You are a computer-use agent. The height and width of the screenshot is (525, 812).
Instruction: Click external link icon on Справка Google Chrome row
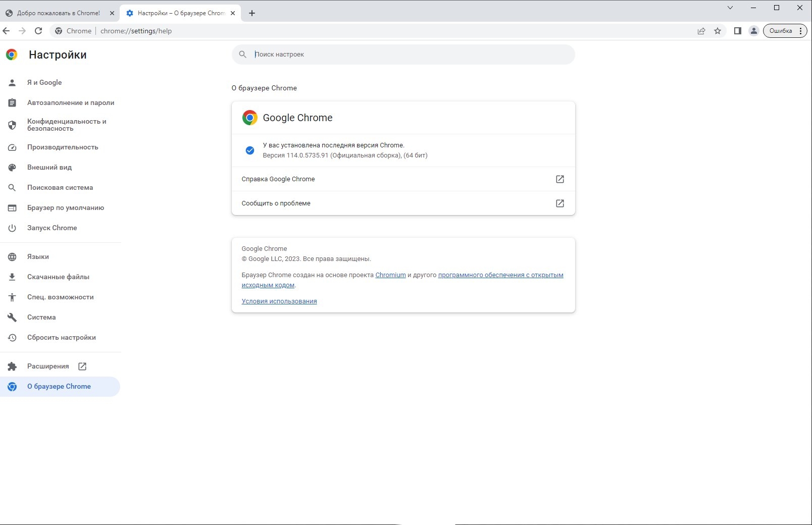pyautogui.click(x=560, y=179)
